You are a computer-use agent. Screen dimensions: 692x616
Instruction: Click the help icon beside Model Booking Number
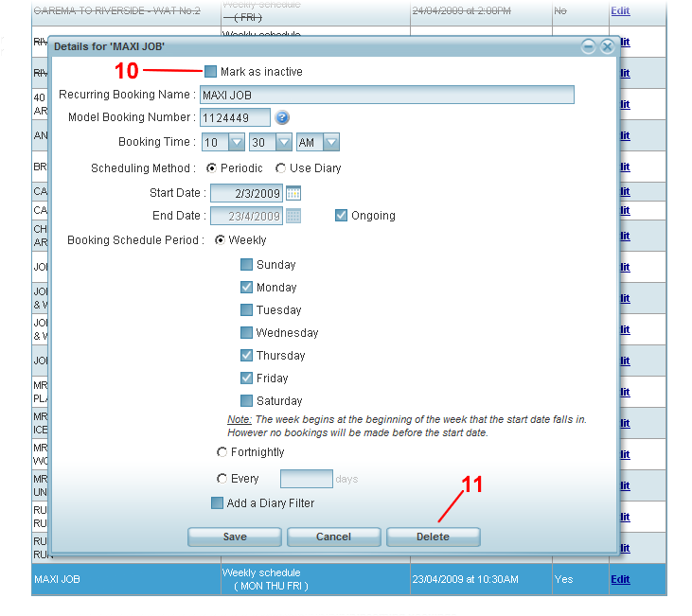[x=282, y=118]
